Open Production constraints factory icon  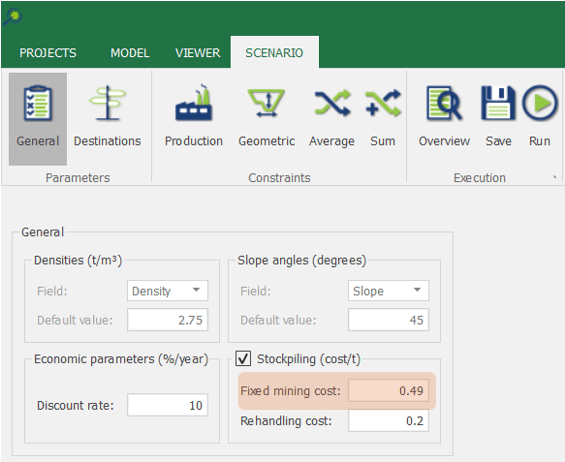pos(194,103)
